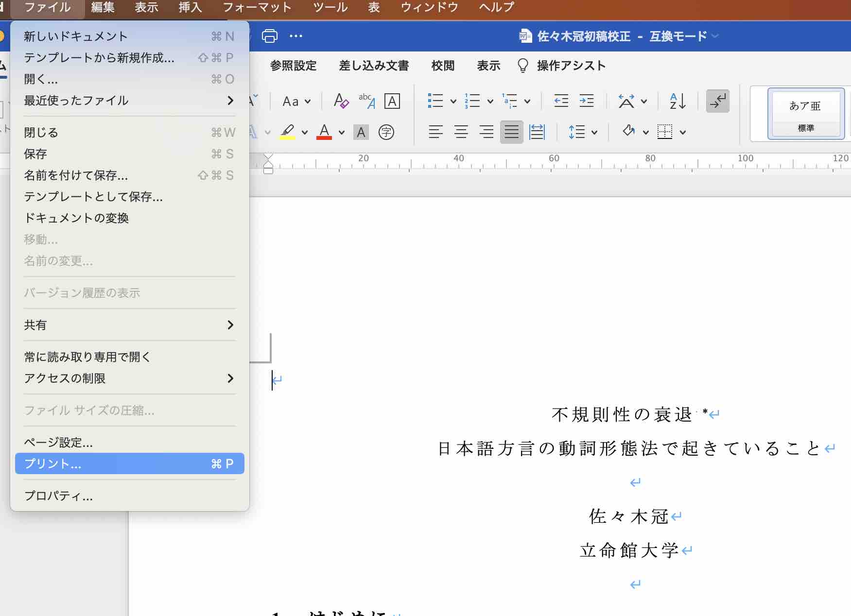This screenshot has height=616, width=851.
Task: Click the distributed alignment icon
Action: [x=537, y=132]
